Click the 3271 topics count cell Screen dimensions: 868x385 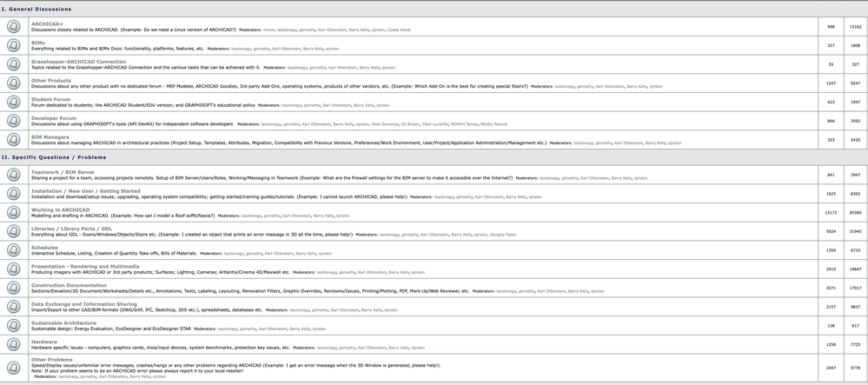click(831, 288)
